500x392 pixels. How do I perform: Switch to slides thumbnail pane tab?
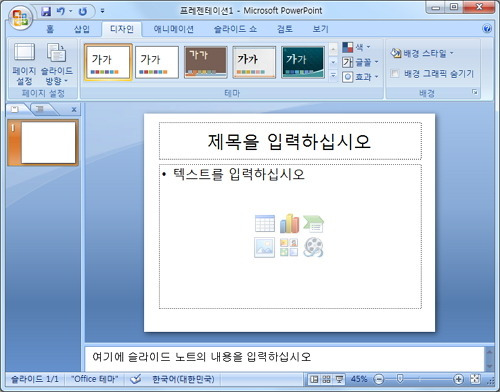tap(15, 109)
